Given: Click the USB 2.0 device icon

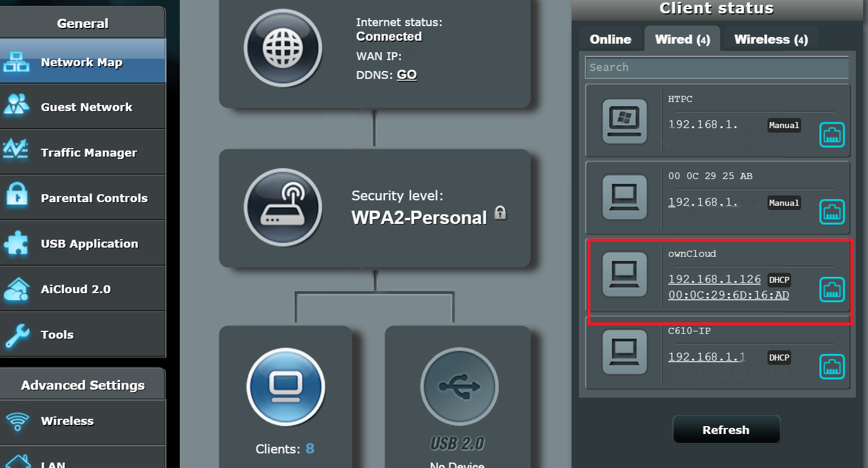Looking at the screenshot, I should pyautogui.click(x=459, y=386).
